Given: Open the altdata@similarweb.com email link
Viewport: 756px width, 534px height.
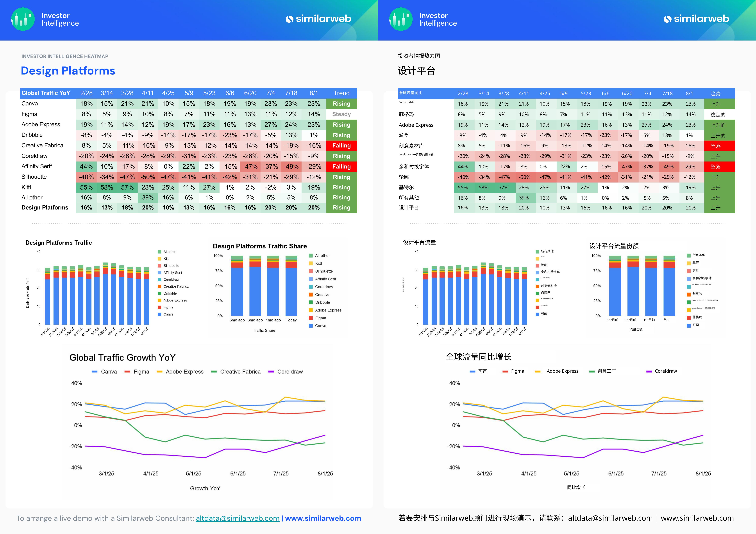Looking at the screenshot, I should pos(237,518).
